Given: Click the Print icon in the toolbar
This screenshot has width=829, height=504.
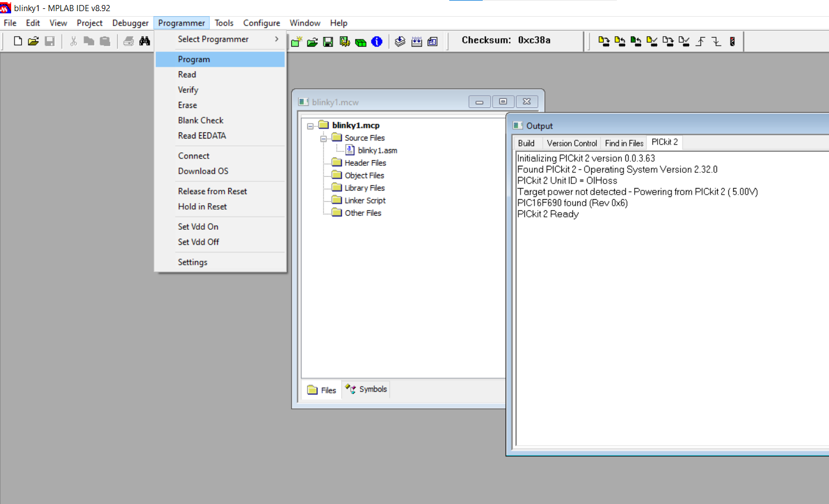Looking at the screenshot, I should coord(129,41).
